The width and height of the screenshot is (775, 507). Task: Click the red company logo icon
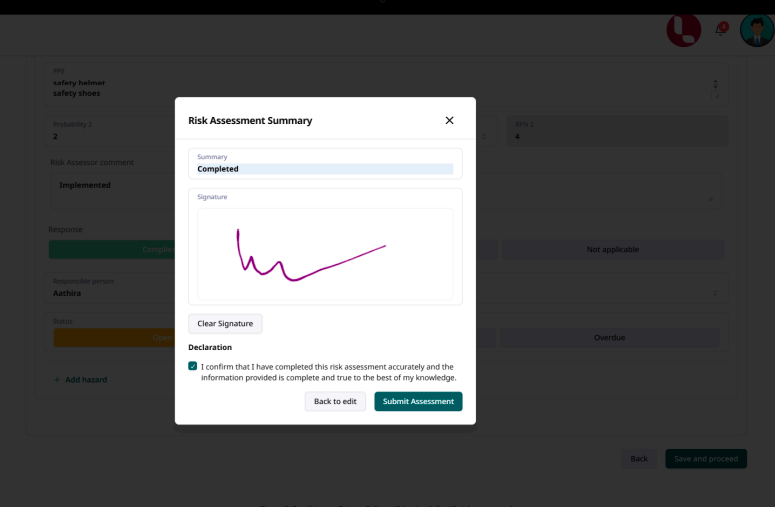(x=684, y=30)
